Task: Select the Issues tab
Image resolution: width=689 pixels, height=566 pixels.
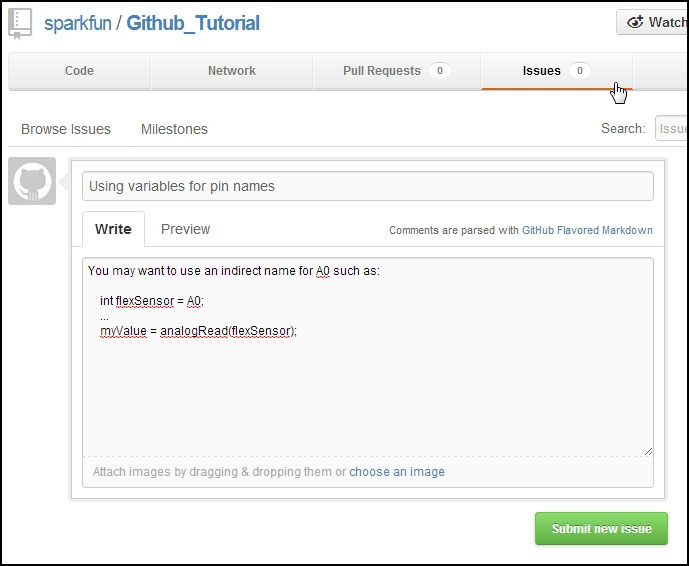Action: [x=541, y=71]
